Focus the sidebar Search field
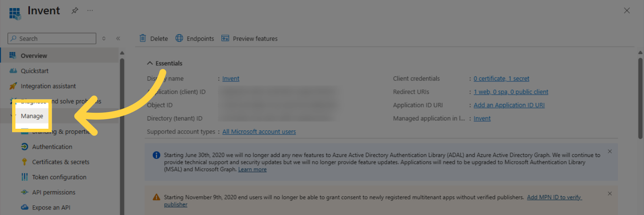The height and width of the screenshot is (215, 644). (x=52, y=39)
